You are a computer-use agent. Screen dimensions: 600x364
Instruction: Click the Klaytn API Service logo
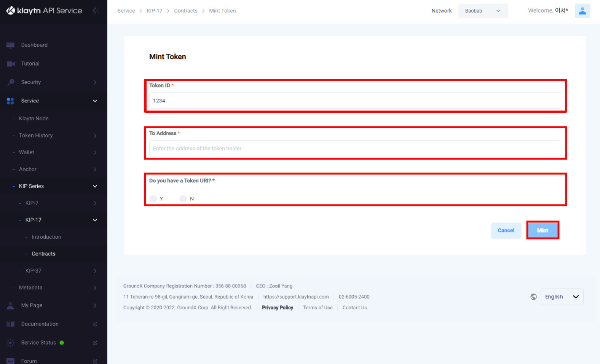(x=44, y=11)
